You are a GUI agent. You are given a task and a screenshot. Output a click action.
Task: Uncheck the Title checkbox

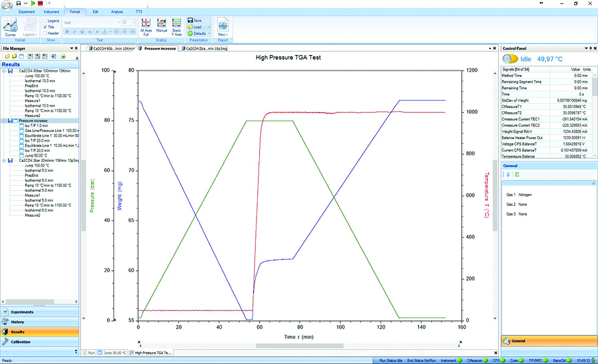pyautogui.click(x=45, y=27)
